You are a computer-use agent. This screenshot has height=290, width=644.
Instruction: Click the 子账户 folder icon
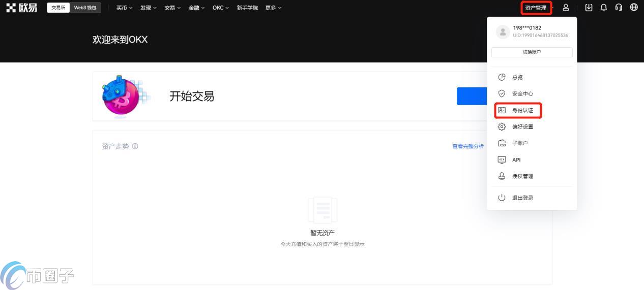point(502,143)
